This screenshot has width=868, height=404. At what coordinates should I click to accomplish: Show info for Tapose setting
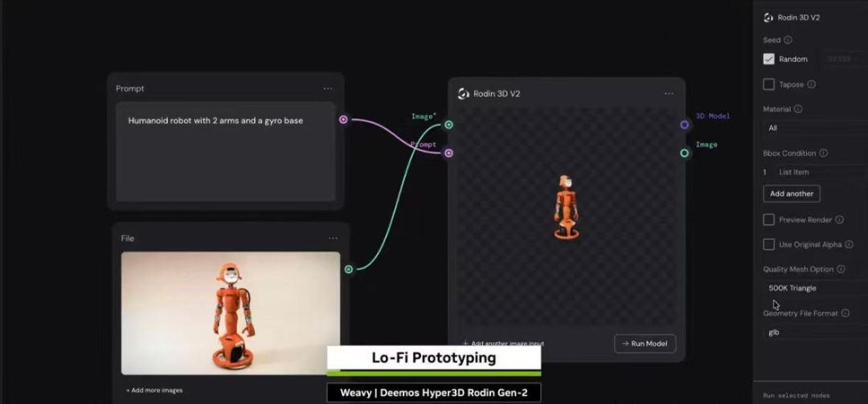pos(812,84)
